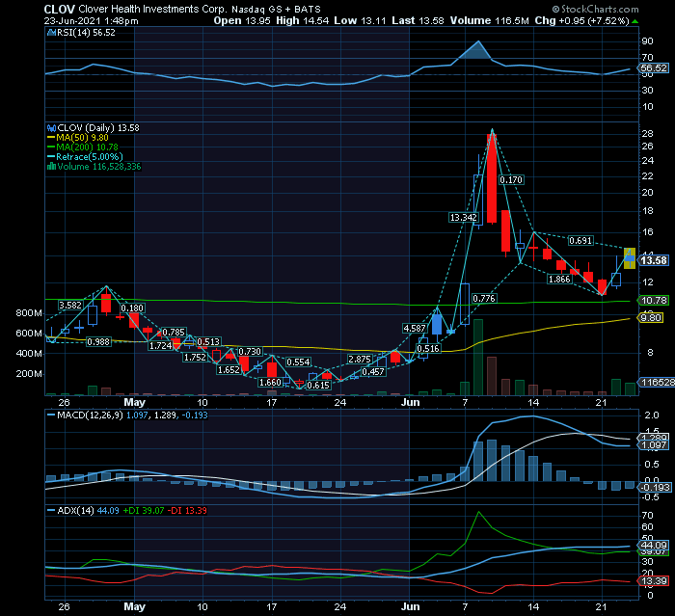Click the yellow highlighted latest candle
This screenshot has height=616, width=675.
[630, 258]
